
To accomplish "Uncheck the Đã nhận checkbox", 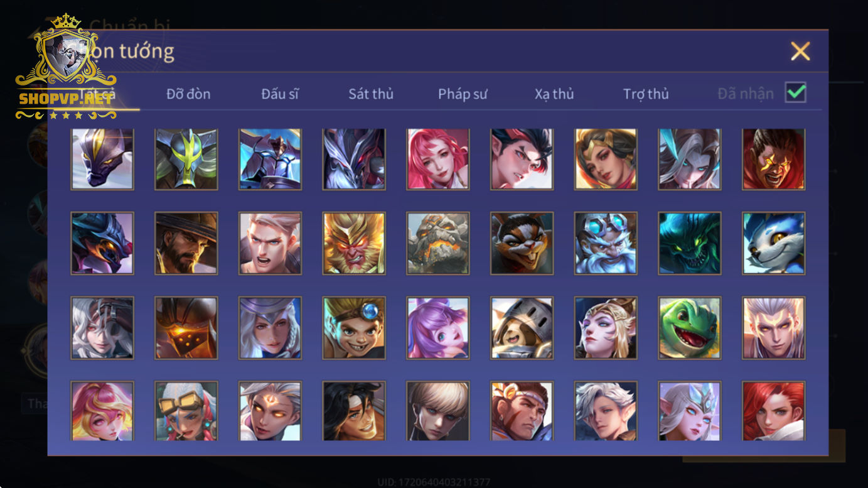I will click(796, 93).
